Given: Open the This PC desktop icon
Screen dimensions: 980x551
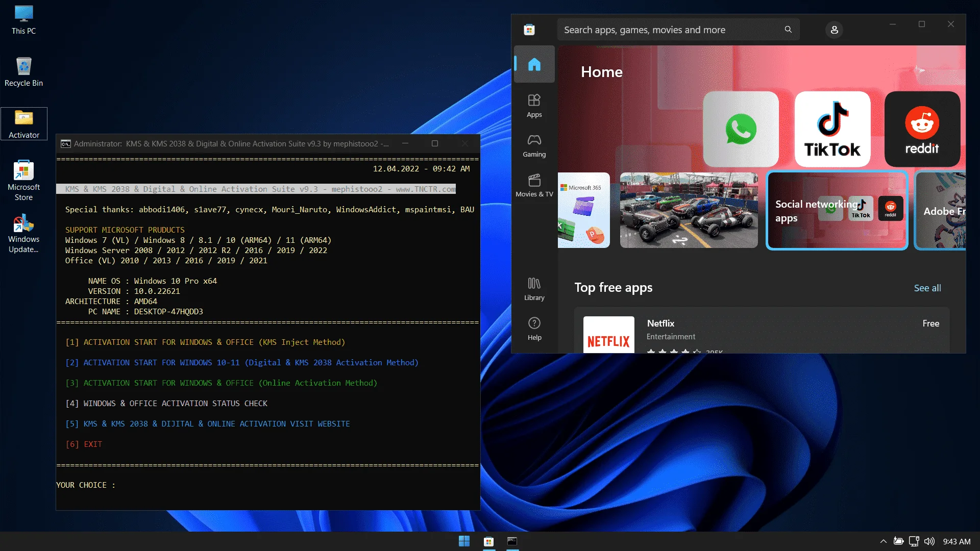Looking at the screenshot, I should tap(23, 20).
